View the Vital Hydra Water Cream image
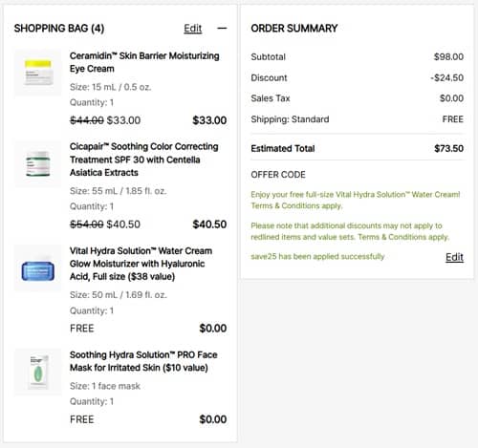Viewport: 478px width, 448px height. (38, 267)
